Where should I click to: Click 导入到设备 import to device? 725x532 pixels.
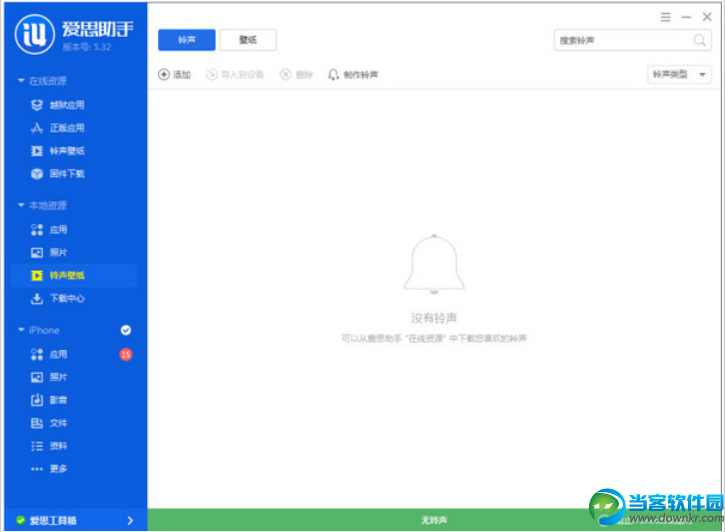pyautogui.click(x=235, y=74)
